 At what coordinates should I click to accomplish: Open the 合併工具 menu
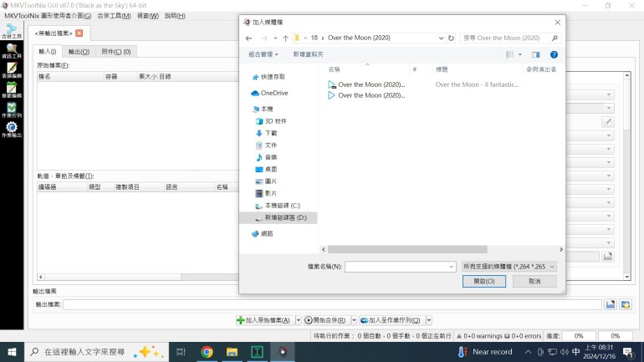114,16
